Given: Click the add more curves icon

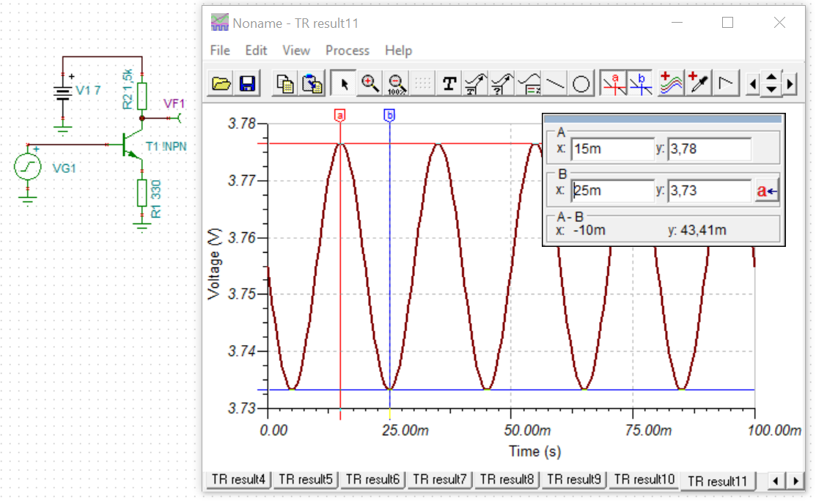Looking at the screenshot, I should point(670,84).
